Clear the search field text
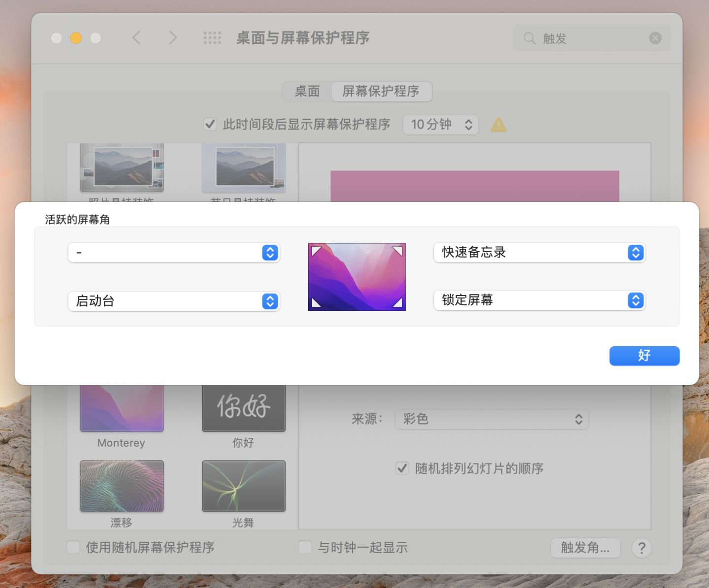This screenshot has height=588, width=709. [655, 38]
